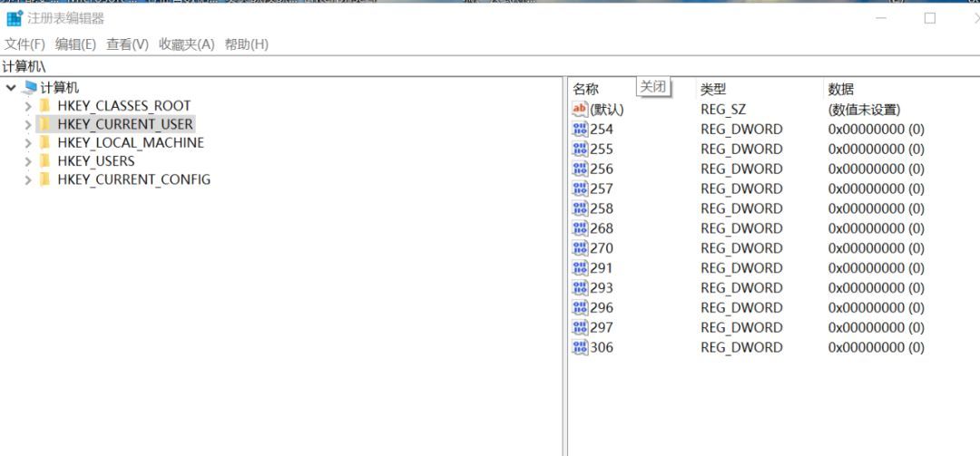Image resolution: width=980 pixels, height=456 pixels.
Task: Click the DWORD icon next to 270
Action: [580, 248]
